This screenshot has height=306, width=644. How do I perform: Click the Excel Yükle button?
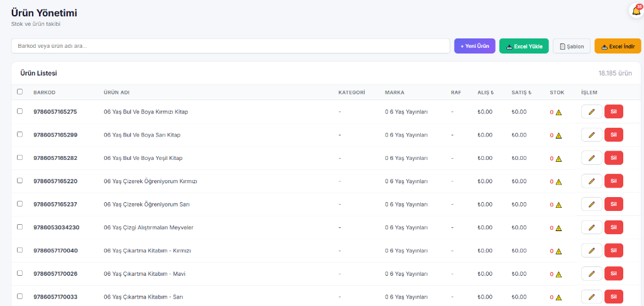524,46
